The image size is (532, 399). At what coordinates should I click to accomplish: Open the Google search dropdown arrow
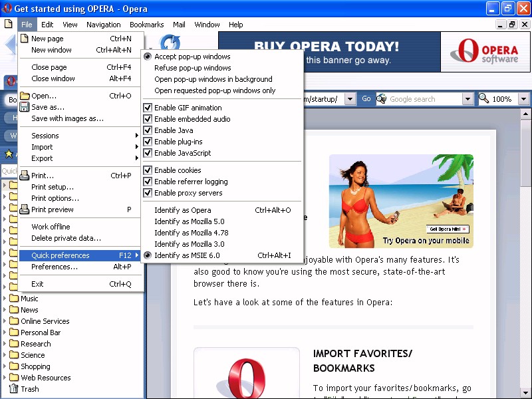tap(467, 99)
